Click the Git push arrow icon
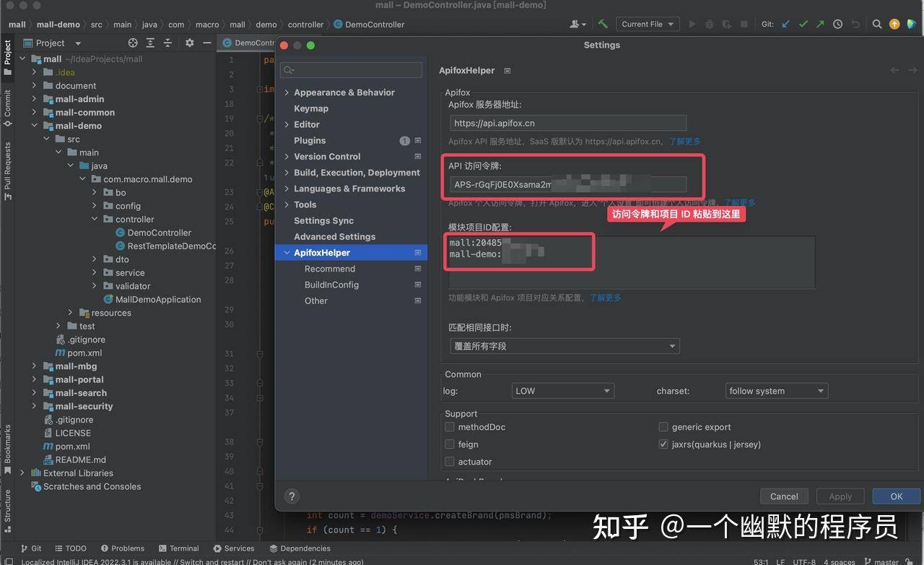 pyautogui.click(x=820, y=24)
